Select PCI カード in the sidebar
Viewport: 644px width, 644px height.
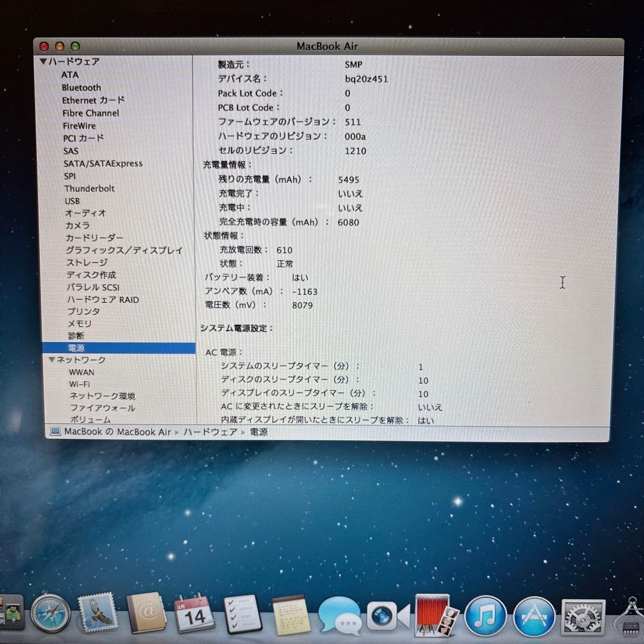(x=83, y=138)
